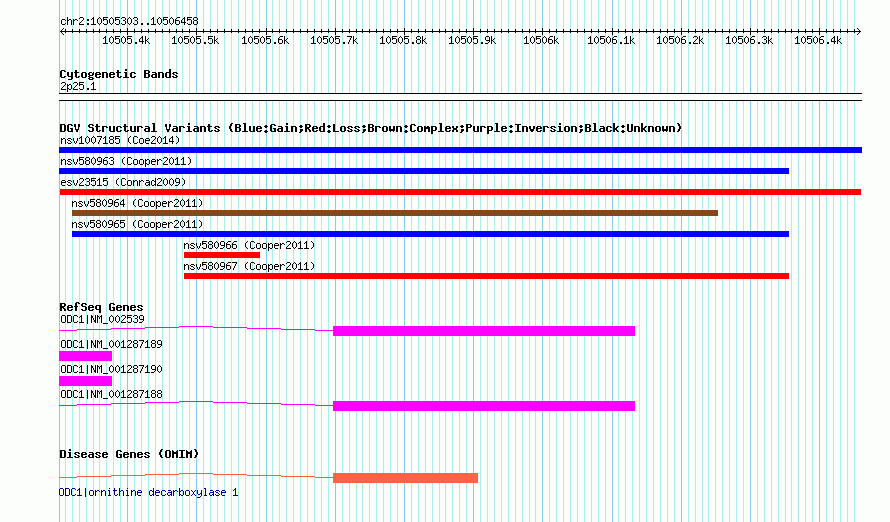Viewport: 890px width, 522px height.
Task: Click the 10506k ruler tick label
Action: 541,40
